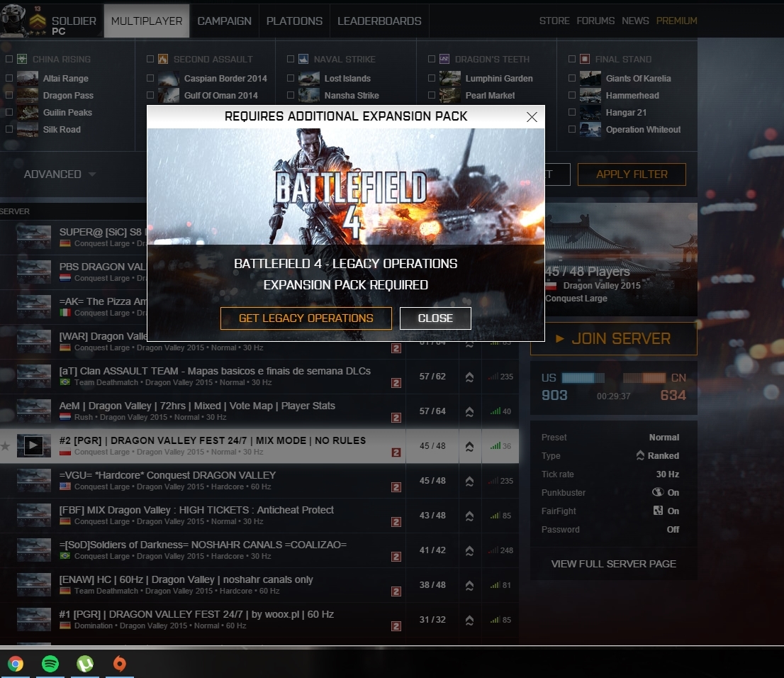Open Spotify from the taskbar

tap(50, 664)
